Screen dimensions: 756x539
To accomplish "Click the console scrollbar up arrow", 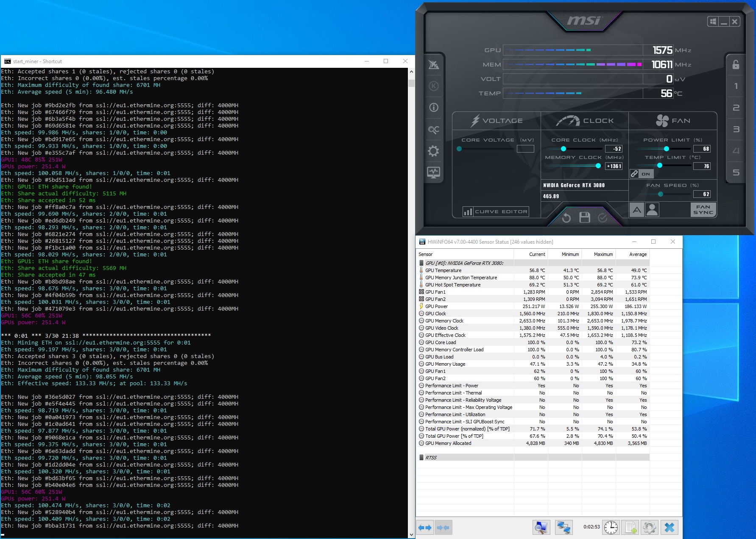I will pyautogui.click(x=411, y=72).
